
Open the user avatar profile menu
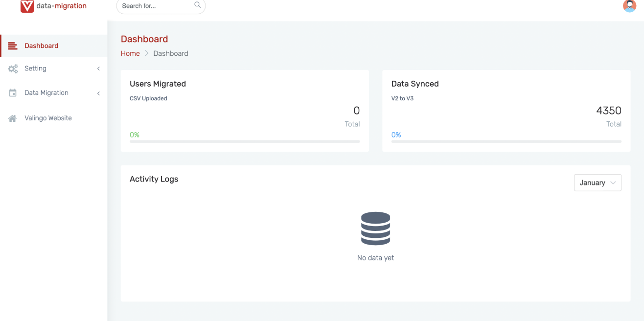pos(629,6)
